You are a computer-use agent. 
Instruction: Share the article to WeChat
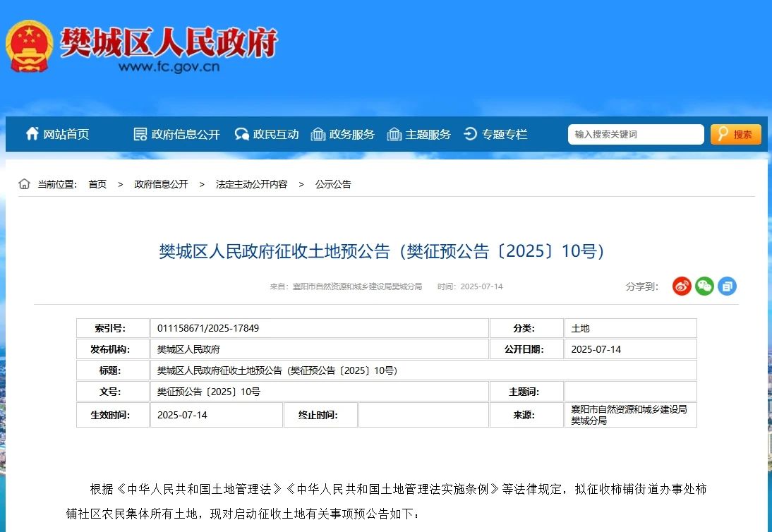tap(704, 286)
